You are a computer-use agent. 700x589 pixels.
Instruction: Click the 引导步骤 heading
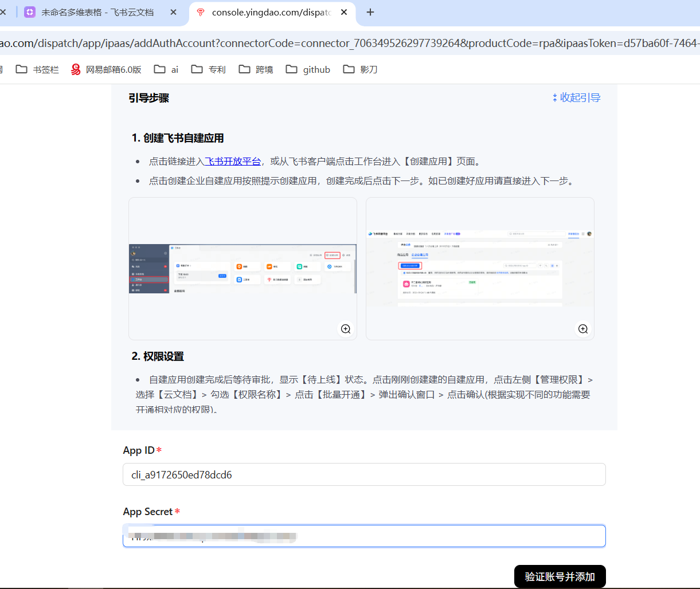[149, 98]
